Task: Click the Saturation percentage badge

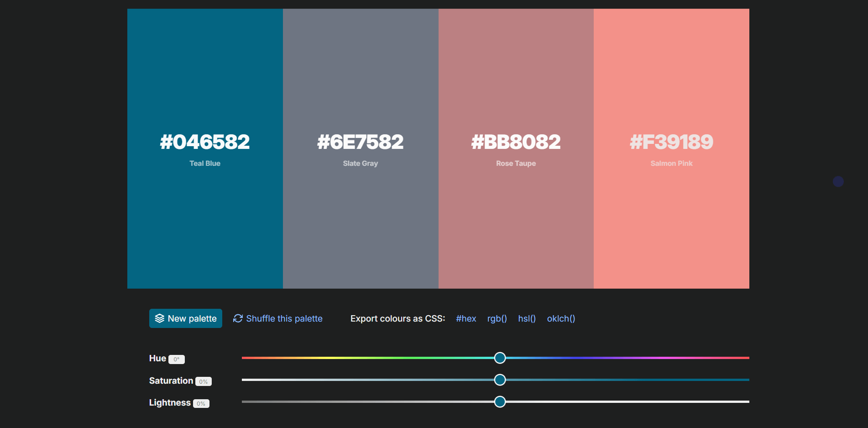Action: (x=203, y=381)
